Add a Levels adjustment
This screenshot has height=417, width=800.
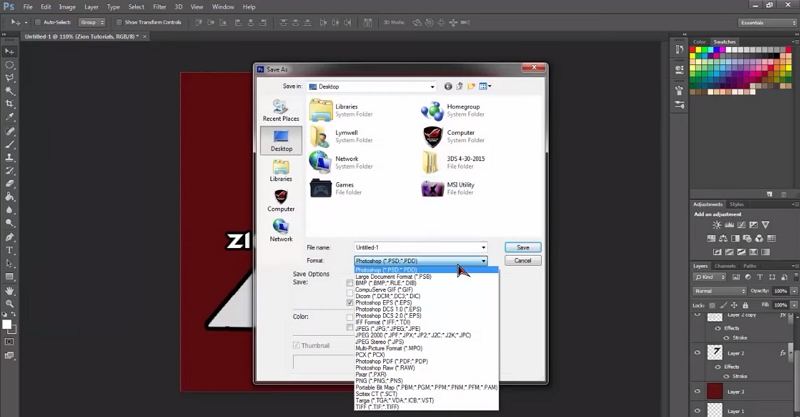tap(729, 225)
